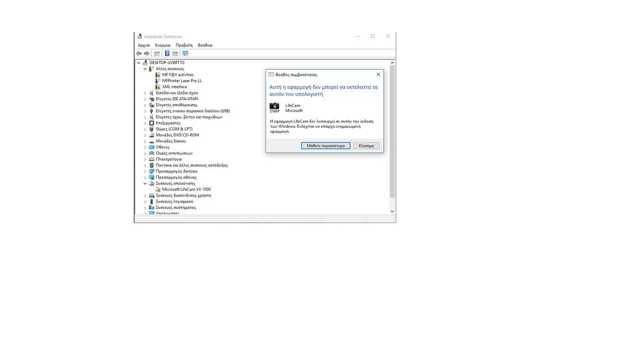Click the Ουρές εκτυπώσεων printer icon

click(151, 153)
